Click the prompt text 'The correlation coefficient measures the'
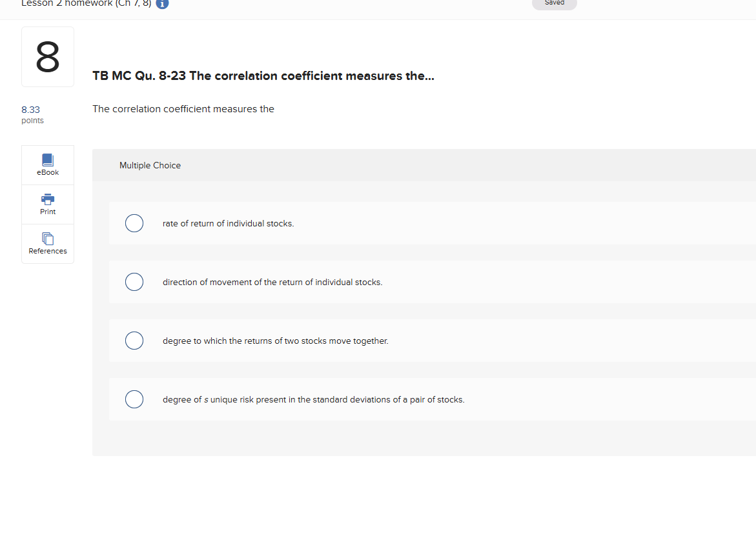 point(183,108)
